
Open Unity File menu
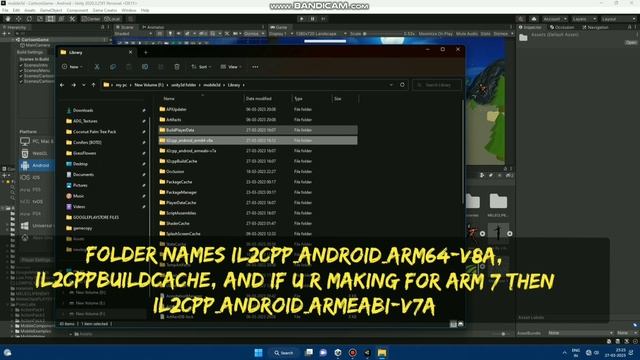point(5,10)
